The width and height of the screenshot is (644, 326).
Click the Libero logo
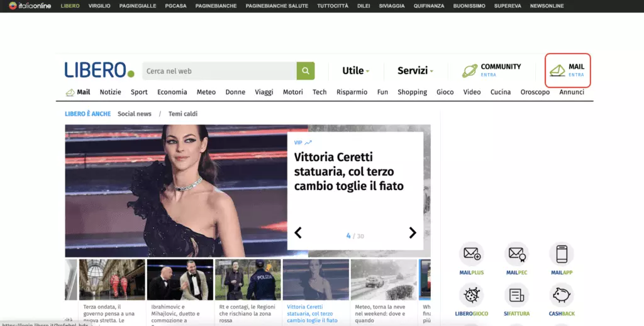(99, 70)
